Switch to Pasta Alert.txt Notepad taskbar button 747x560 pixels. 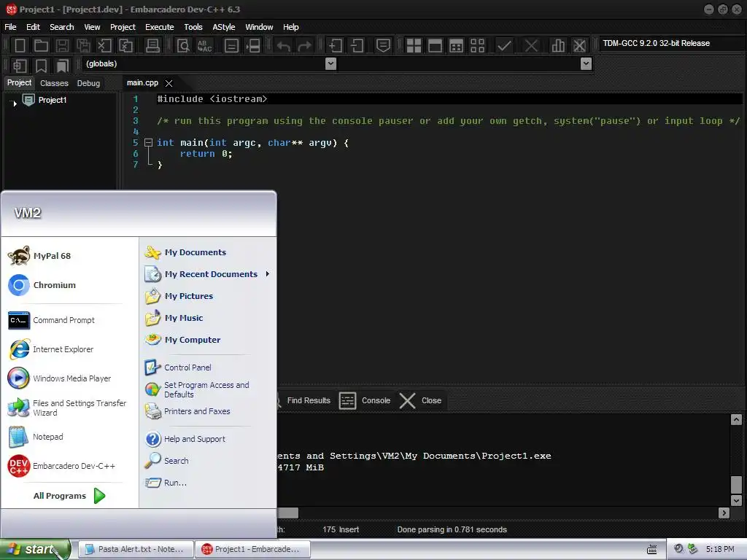(136, 550)
